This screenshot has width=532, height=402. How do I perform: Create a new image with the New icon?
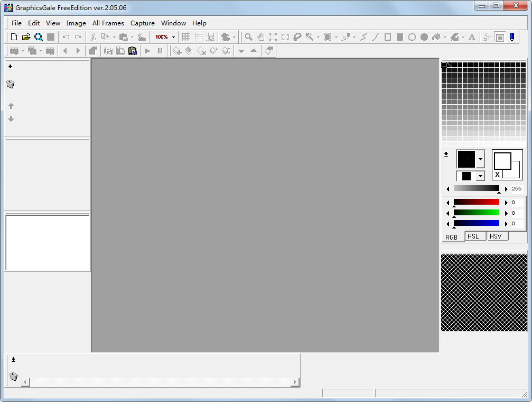pyautogui.click(x=14, y=37)
